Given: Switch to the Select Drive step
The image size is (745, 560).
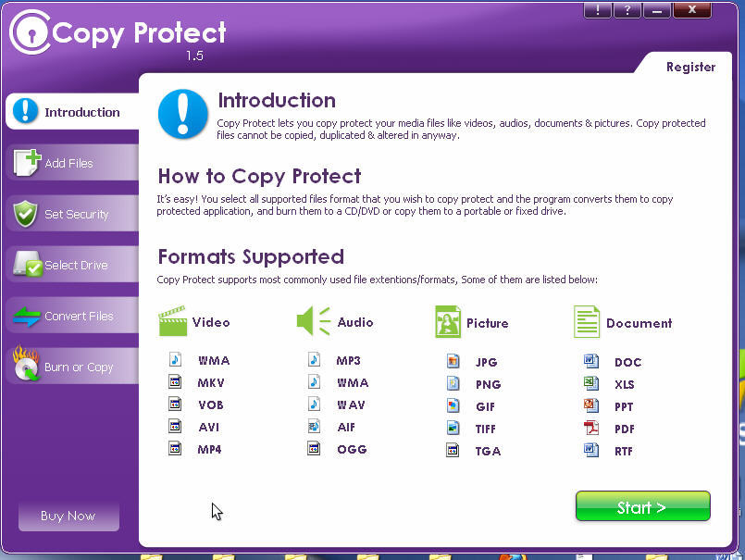Looking at the screenshot, I should coord(73,265).
